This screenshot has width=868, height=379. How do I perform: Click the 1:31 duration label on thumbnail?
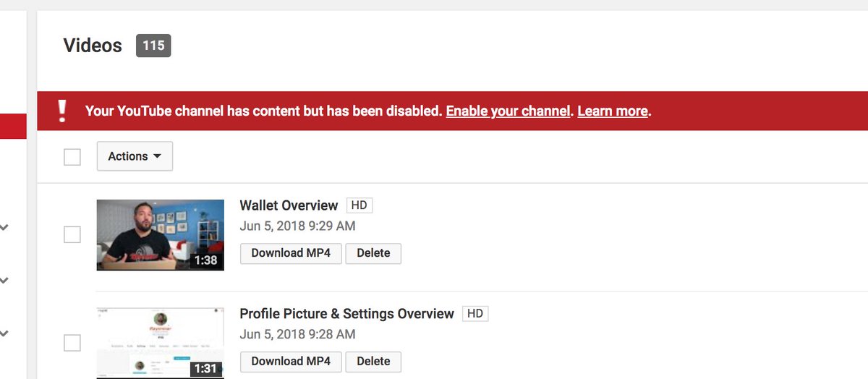pos(206,369)
